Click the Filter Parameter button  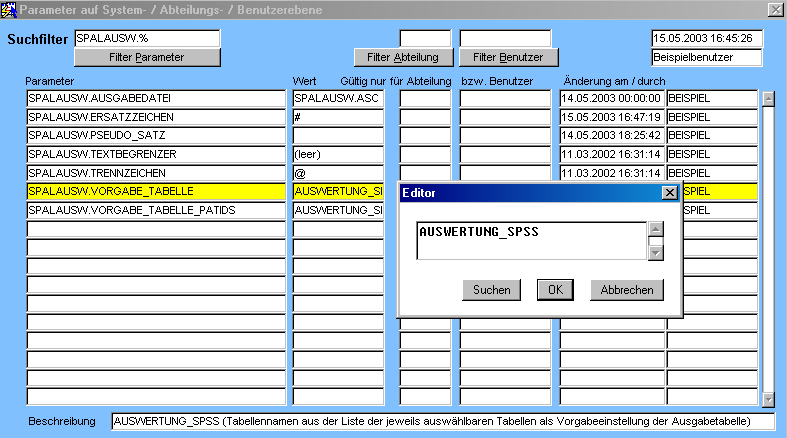146,57
